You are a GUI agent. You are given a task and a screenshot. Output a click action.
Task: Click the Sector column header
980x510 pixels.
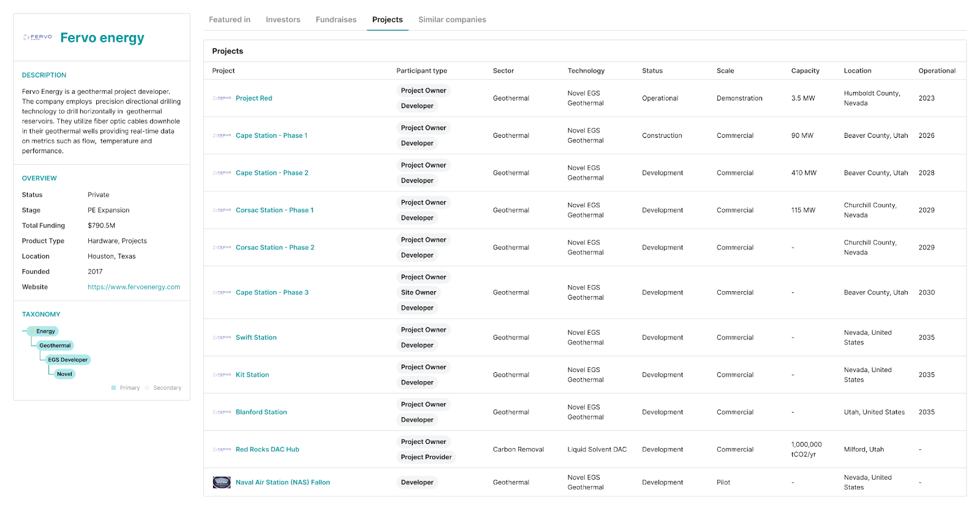click(503, 71)
